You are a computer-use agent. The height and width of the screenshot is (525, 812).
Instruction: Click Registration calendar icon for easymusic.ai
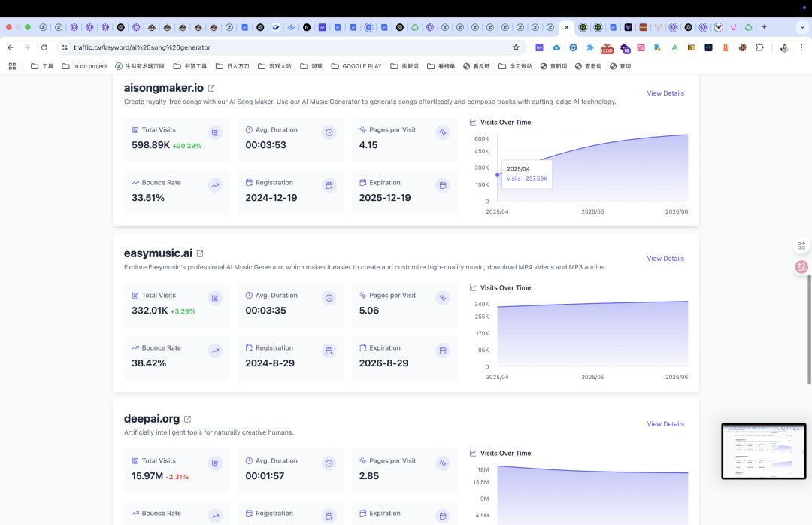click(x=329, y=351)
